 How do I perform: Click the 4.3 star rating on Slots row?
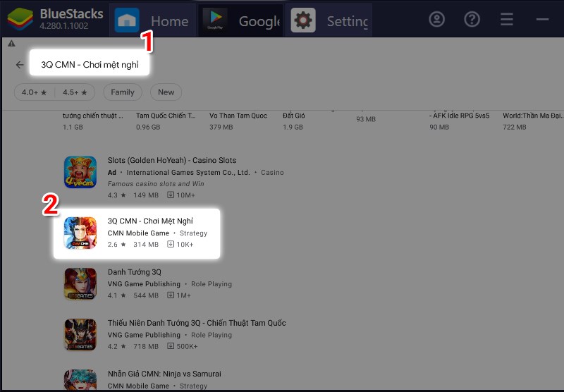[116, 195]
